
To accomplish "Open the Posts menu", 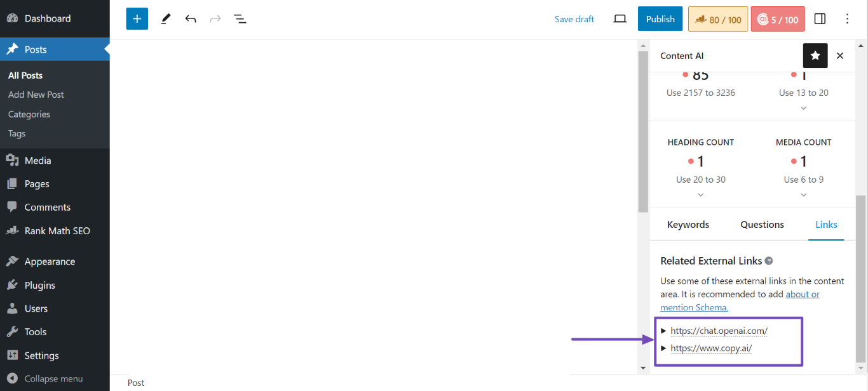I will (55, 50).
